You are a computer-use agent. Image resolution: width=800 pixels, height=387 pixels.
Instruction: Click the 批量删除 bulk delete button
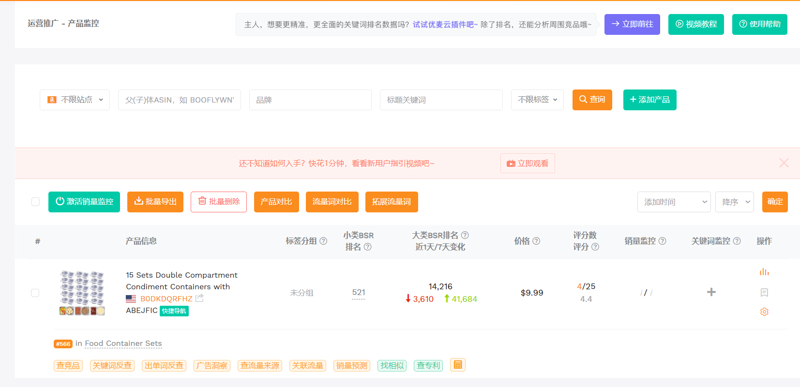[x=218, y=202]
